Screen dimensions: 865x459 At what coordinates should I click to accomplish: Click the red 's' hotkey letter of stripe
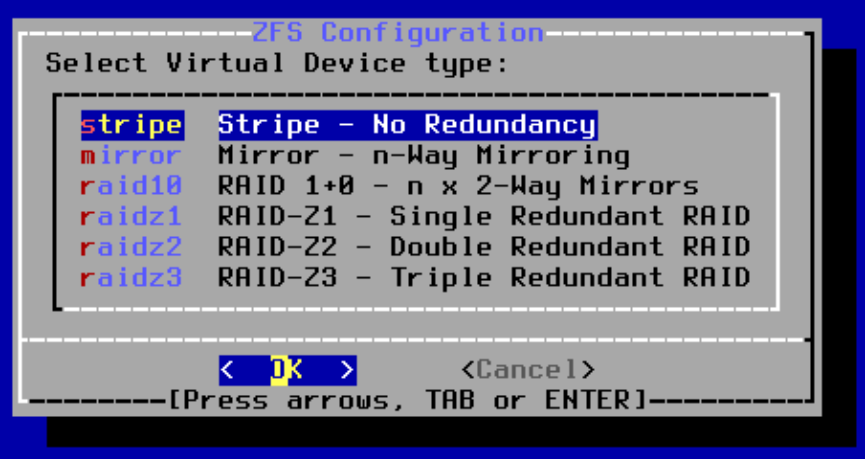tap(89, 125)
